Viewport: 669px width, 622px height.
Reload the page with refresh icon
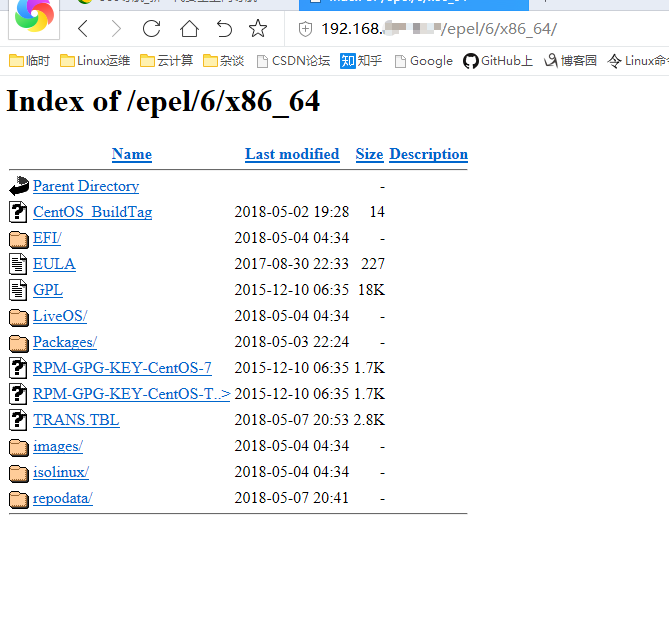(151, 29)
